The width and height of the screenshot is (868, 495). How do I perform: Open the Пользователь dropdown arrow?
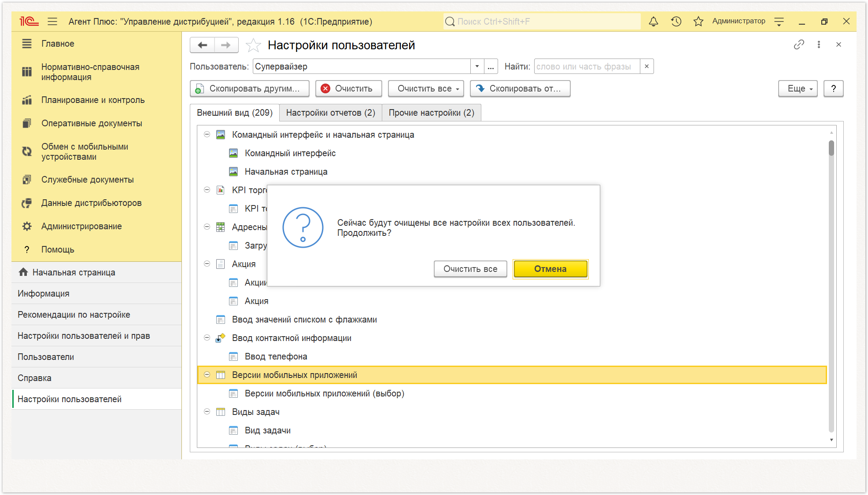(x=477, y=66)
